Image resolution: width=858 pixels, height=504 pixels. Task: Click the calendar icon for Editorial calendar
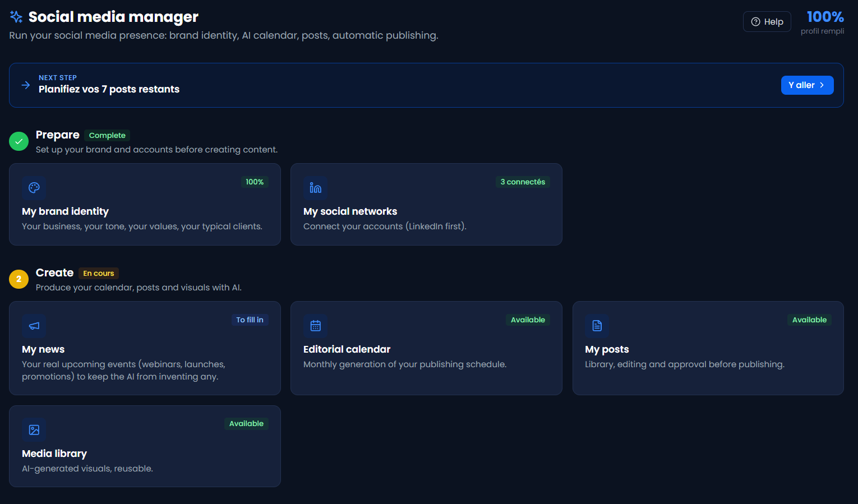pyautogui.click(x=316, y=326)
